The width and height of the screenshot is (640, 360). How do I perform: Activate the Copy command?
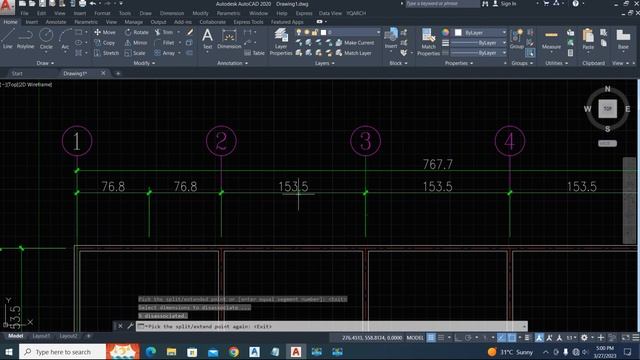click(x=104, y=42)
